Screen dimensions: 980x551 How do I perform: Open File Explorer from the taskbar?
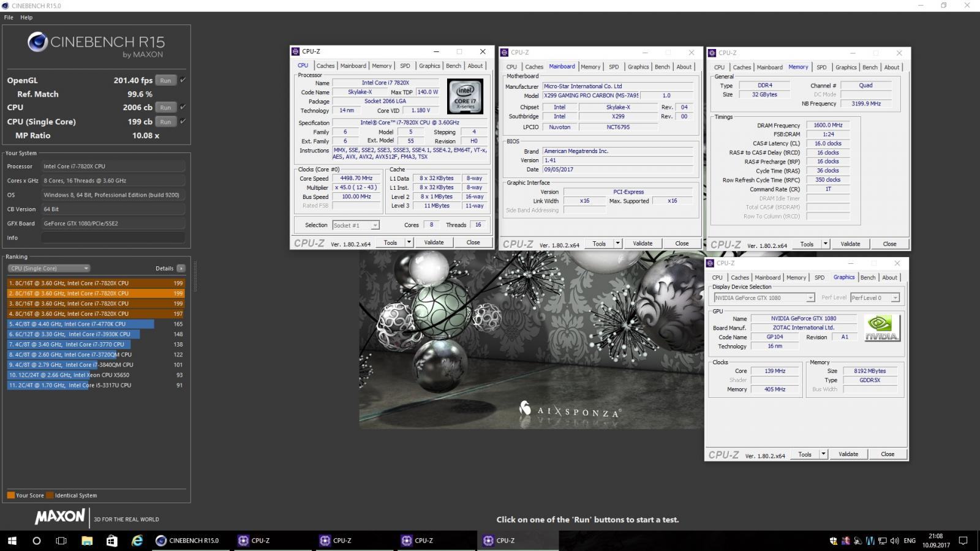pyautogui.click(x=87, y=541)
